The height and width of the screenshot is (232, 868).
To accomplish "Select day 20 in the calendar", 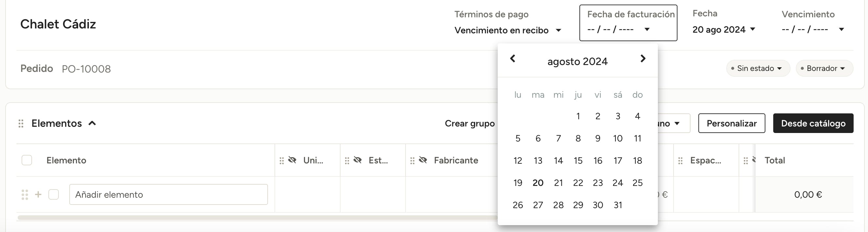I will [538, 183].
